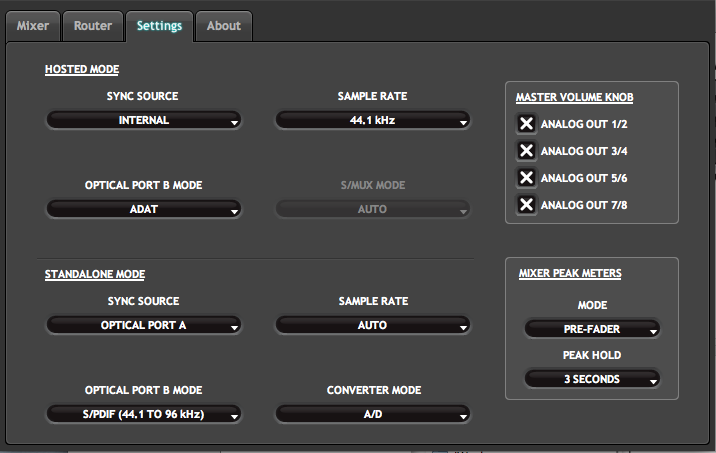Change Mixer Peak Meters Mode Pre-Fader dropdown

(x=592, y=329)
